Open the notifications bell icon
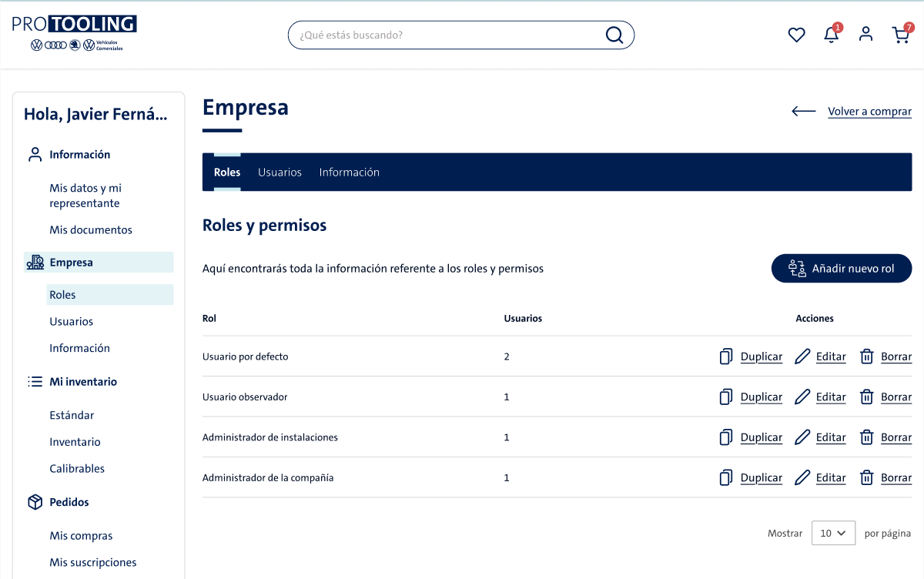The width and height of the screenshot is (924, 579). pyautogui.click(x=832, y=35)
